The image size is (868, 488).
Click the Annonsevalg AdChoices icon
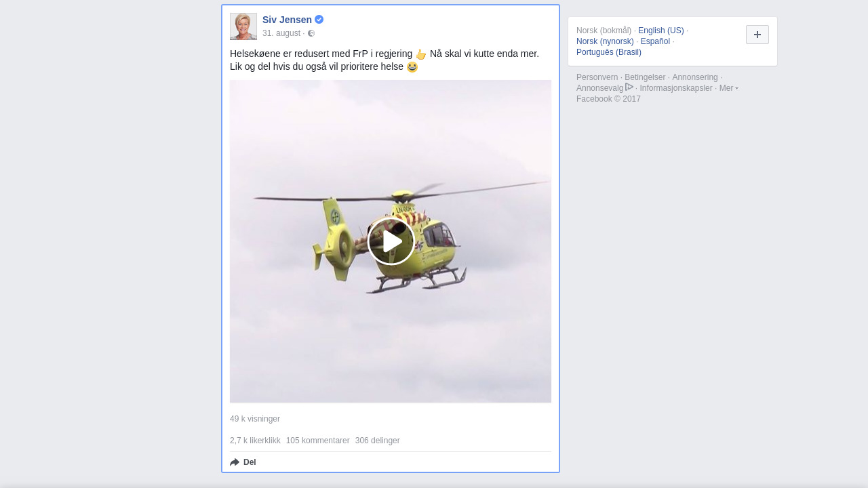tap(629, 87)
